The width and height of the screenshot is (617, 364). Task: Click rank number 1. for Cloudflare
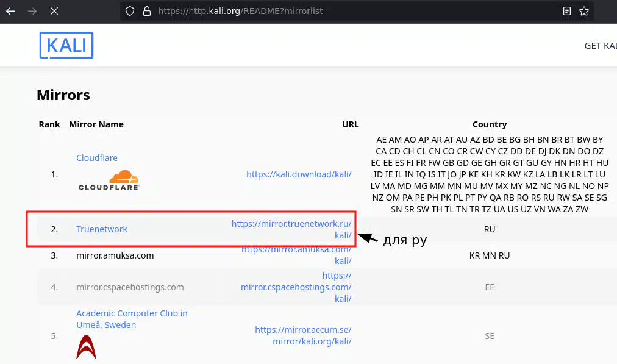pos(54,174)
